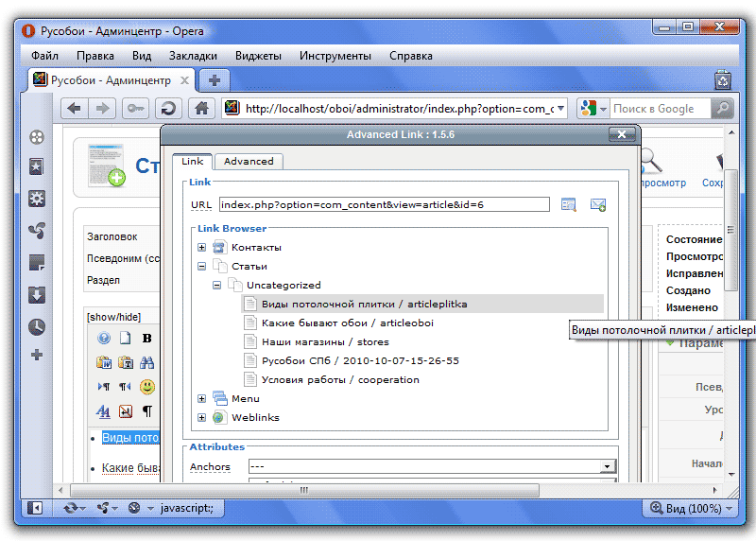Open the file browser icon beside URL field

(x=568, y=204)
